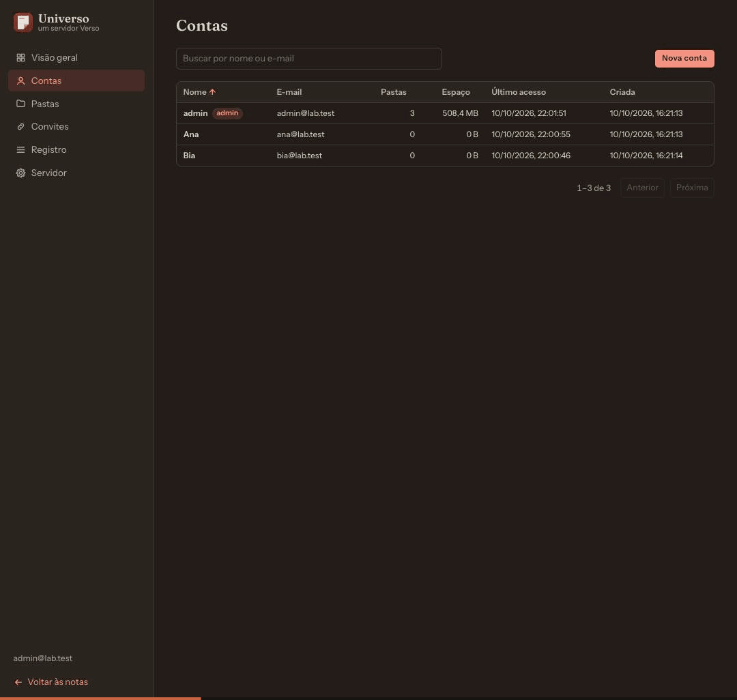
Task: Click the um servidor Verso subtitle
Action: [69, 29]
